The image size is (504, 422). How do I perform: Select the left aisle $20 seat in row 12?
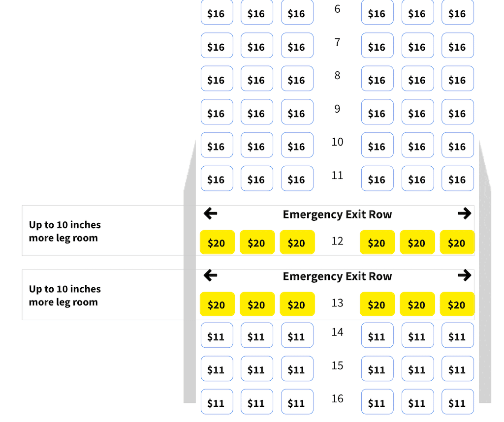(297, 242)
